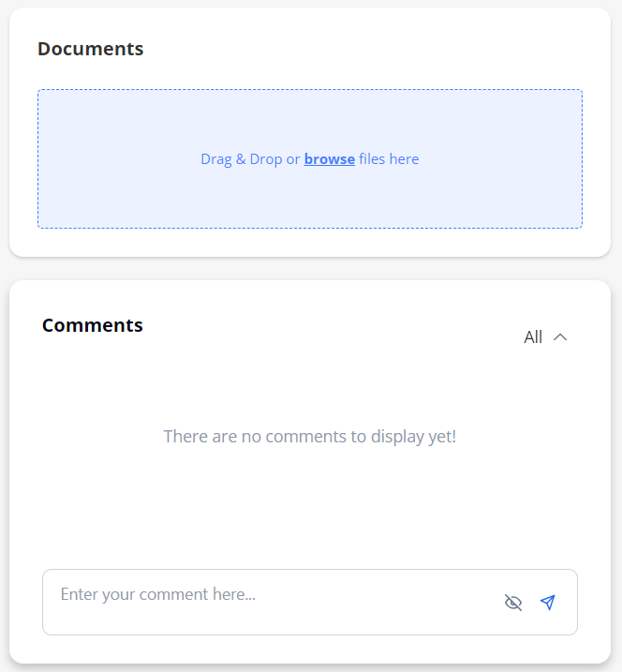The image size is (622, 672).
Task: Toggle the crossed-out eye private comment icon
Action: 513,602
